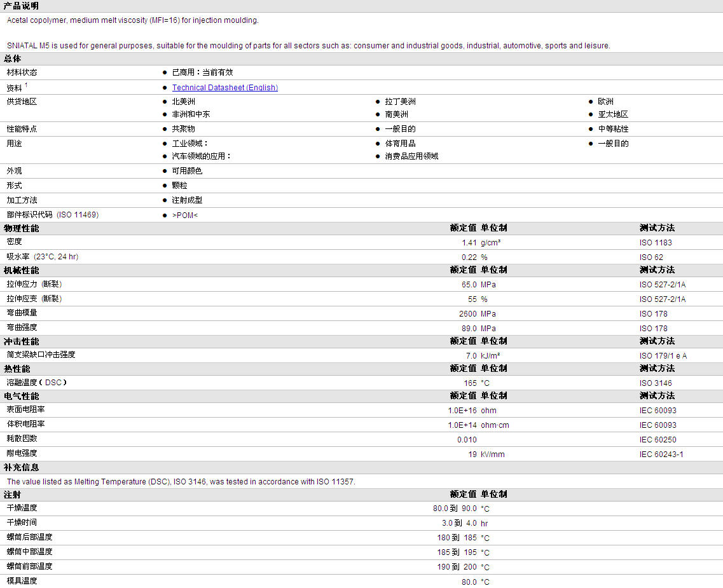Select the '>POM<' part marking code
Viewport: 723px width, 588px height.
pos(185,215)
